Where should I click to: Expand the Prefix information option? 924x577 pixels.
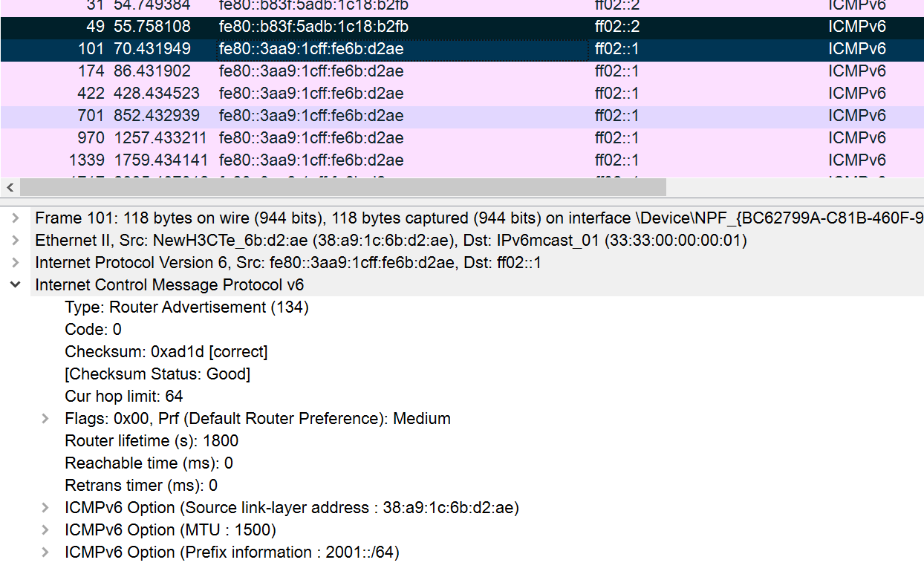coord(46,552)
